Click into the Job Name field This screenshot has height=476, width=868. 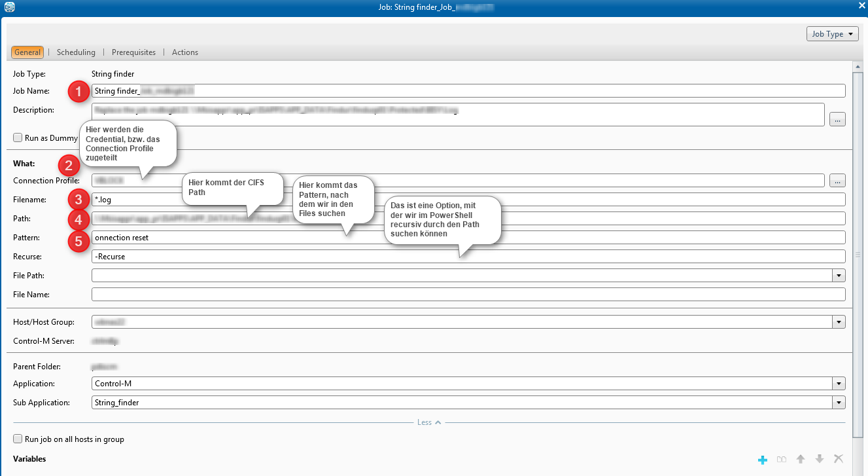pos(468,91)
